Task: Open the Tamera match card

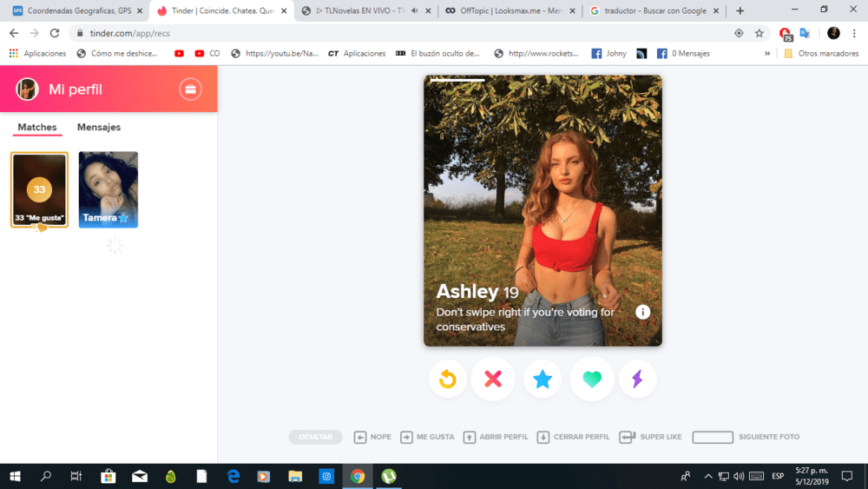Action: point(108,189)
